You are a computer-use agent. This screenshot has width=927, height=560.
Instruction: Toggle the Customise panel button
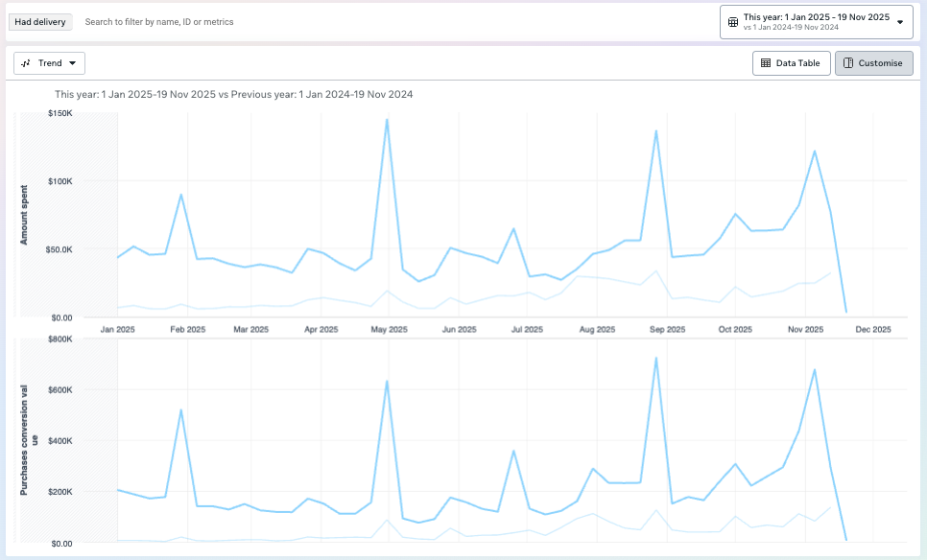pyautogui.click(x=873, y=63)
